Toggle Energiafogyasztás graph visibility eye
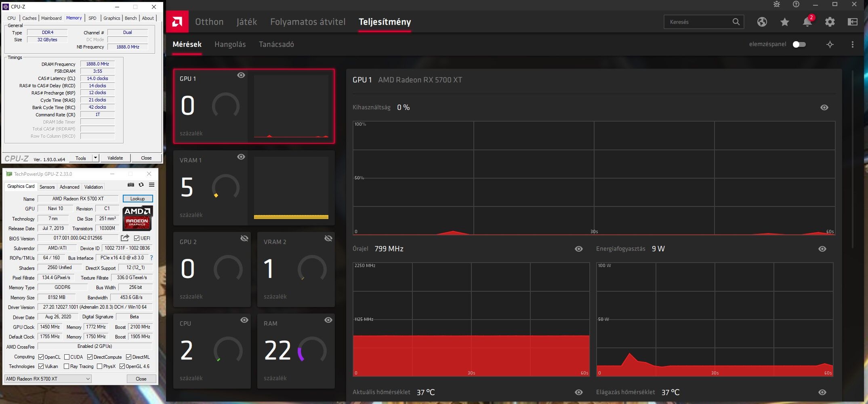This screenshot has width=868, height=404. point(822,249)
